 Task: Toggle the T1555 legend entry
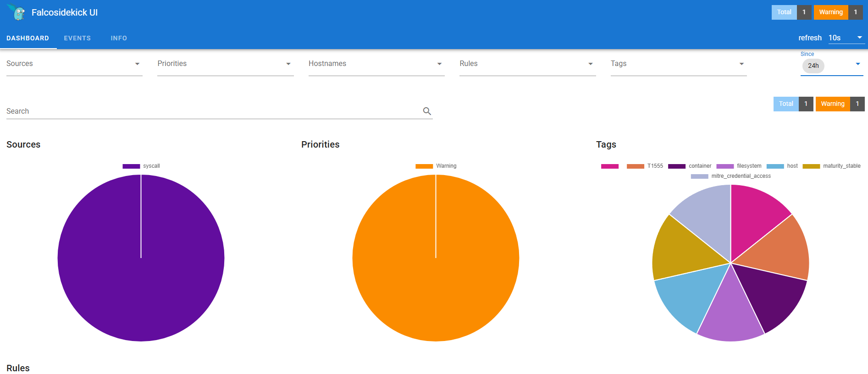[x=645, y=166]
